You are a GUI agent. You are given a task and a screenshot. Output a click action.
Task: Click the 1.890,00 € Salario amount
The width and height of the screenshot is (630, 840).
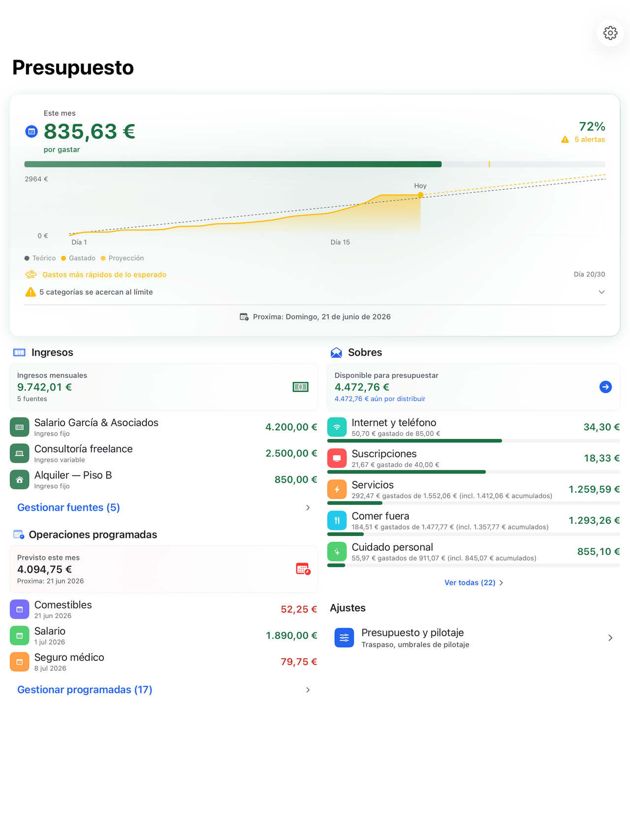291,635
